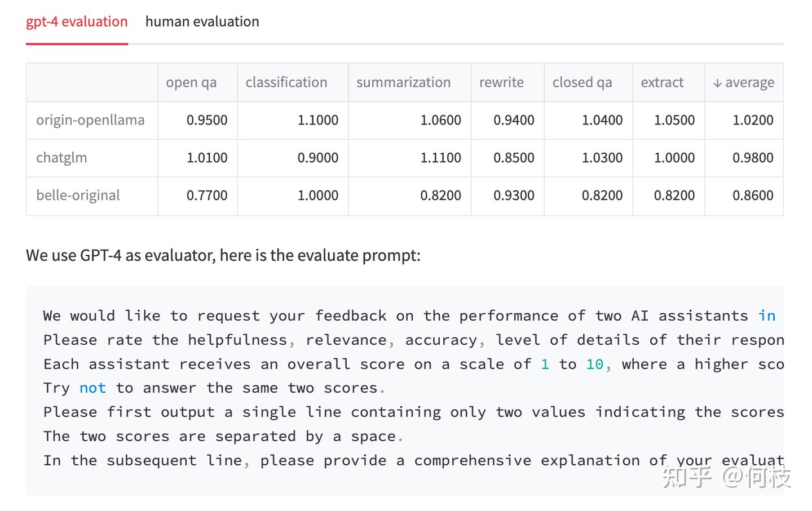Sort by the extract column header
The image size is (812, 511).
(662, 82)
